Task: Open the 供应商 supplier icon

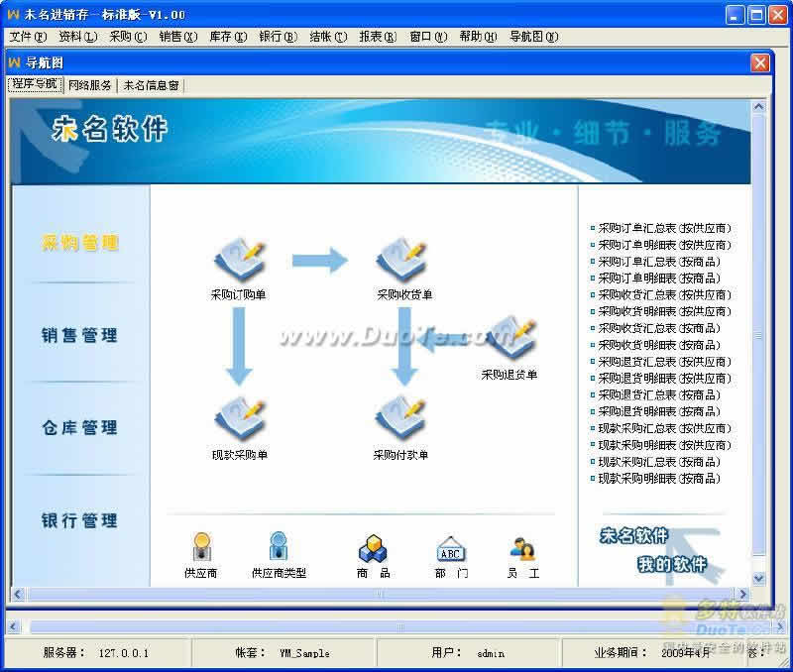Action: pyautogui.click(x=201, y=546)
